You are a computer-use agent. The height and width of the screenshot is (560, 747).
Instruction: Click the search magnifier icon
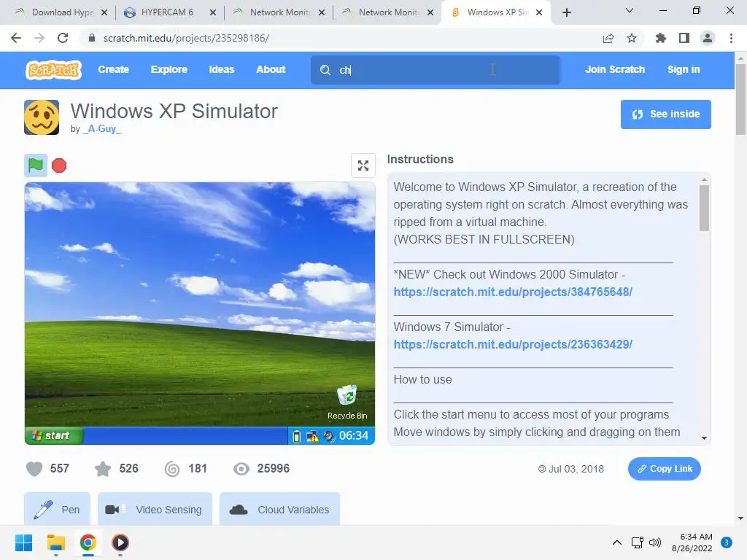click(325, 70)
